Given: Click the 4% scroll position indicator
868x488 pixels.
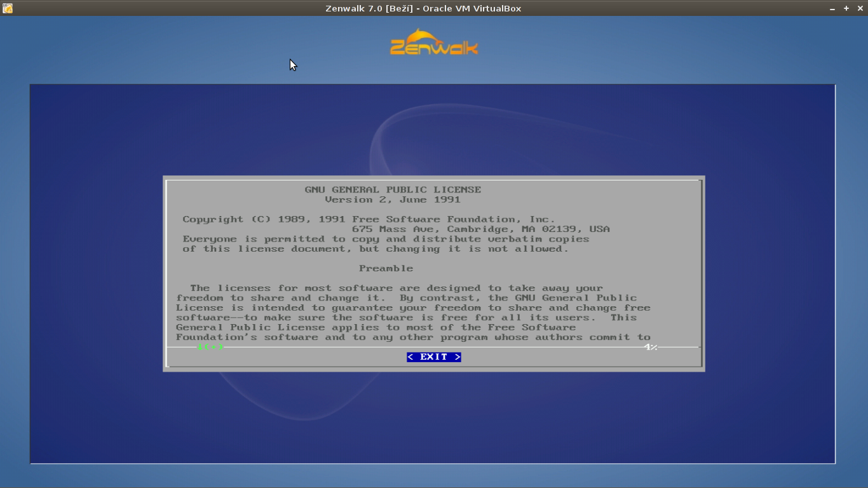Looking at the screenshot, I should (651, 347).
